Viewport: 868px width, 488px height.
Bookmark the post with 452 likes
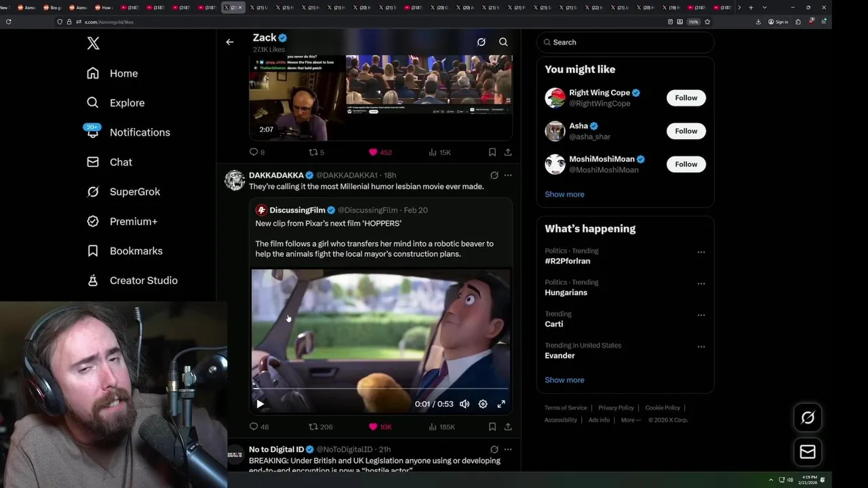coord(492,152)
